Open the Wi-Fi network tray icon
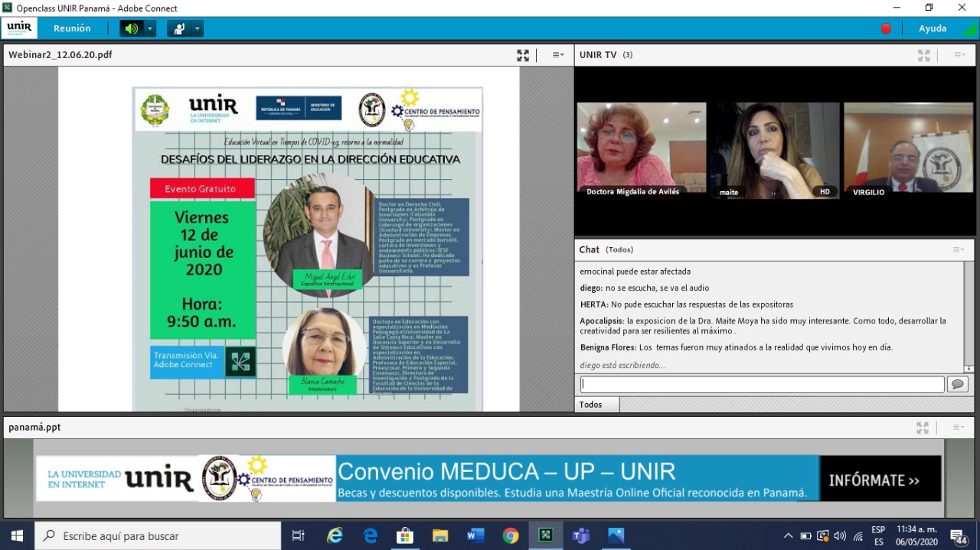980x550 pixels. click(858, 536)
